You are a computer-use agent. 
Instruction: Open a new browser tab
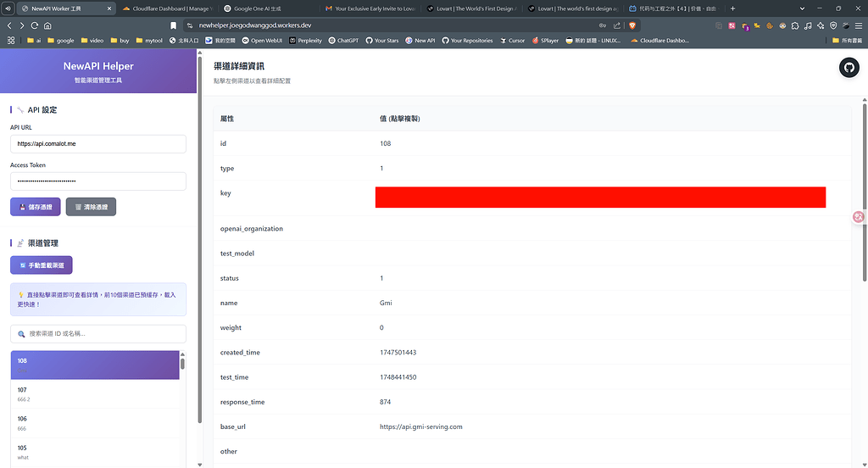[732, 8]
